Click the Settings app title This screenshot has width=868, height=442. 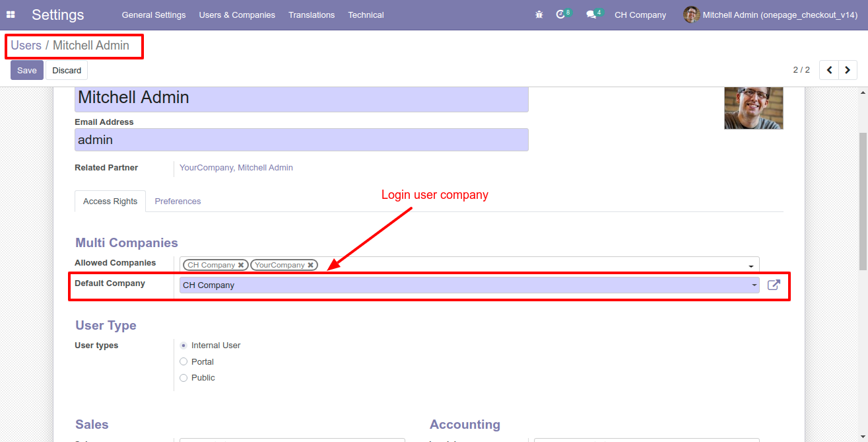point(58,15)
